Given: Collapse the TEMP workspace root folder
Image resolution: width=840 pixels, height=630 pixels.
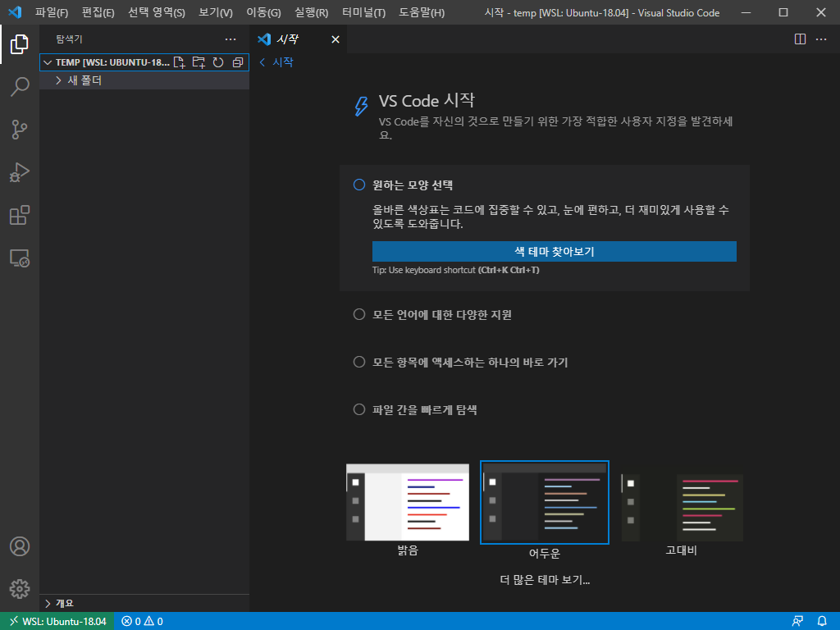Looking at the screenshot, I should click(48, 62).
